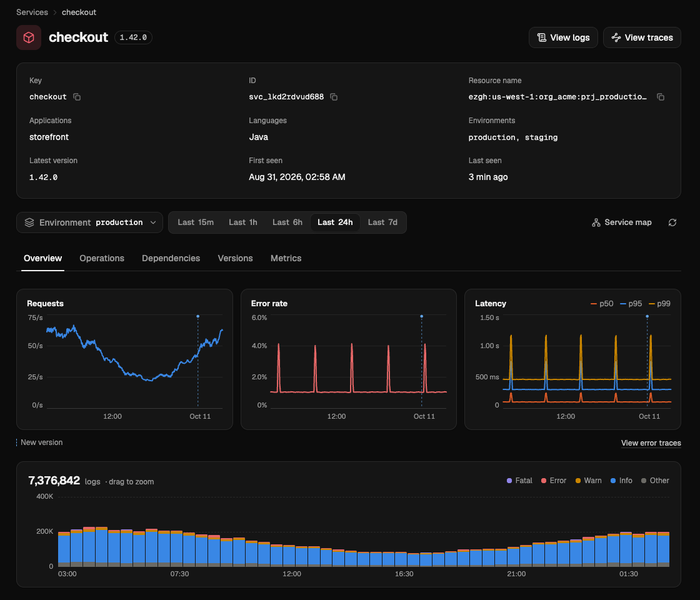The height and width of the screenshot is (600, 700).
Task: Toggle the p99 latency series
Action: point(659,304)
